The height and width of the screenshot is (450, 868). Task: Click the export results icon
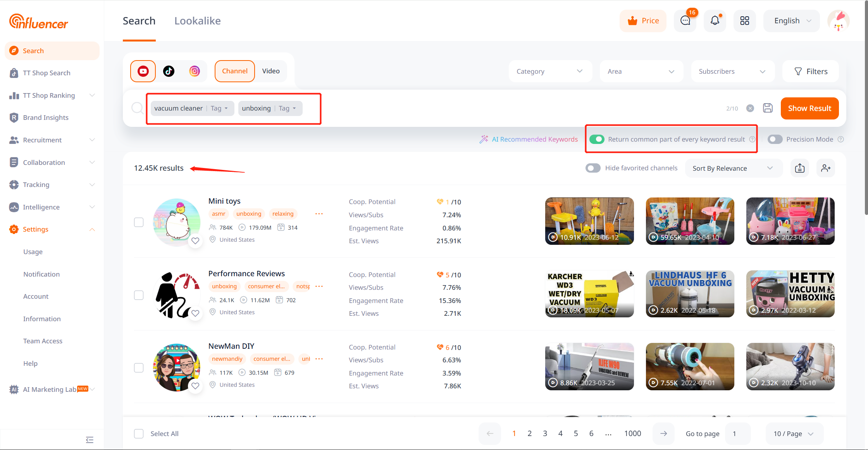point(800,168)
